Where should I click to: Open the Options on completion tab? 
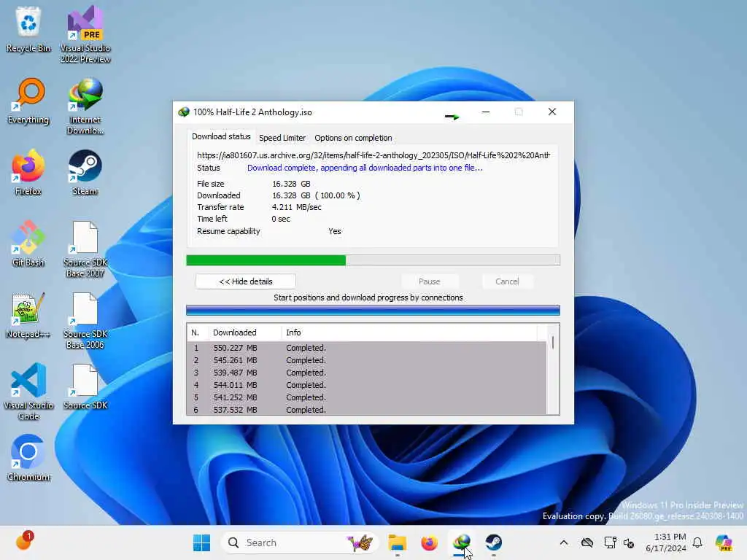[353, 138]
